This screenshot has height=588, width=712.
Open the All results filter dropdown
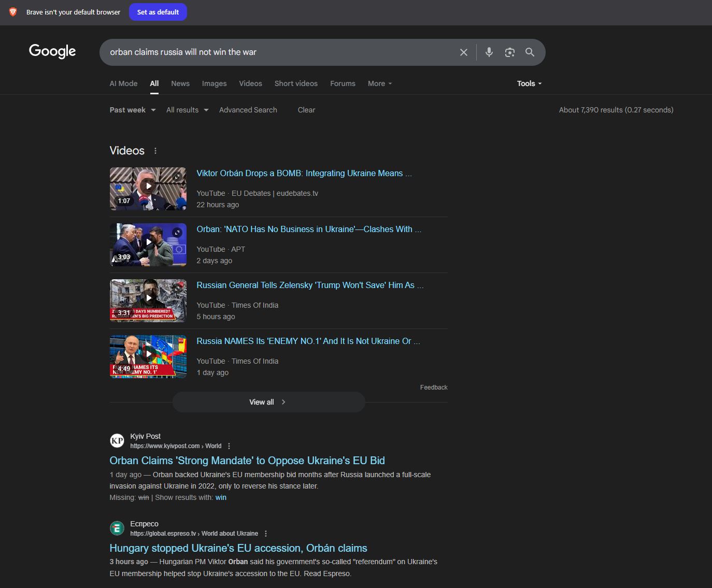188,110
